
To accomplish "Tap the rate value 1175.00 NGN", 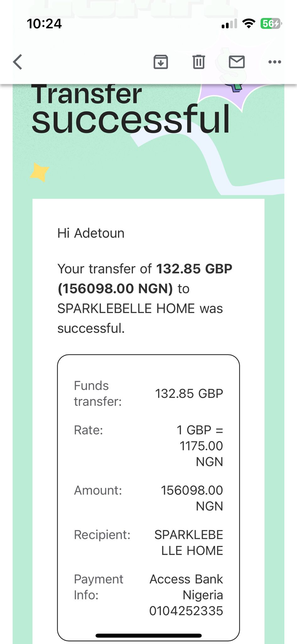I will point(201,446).
